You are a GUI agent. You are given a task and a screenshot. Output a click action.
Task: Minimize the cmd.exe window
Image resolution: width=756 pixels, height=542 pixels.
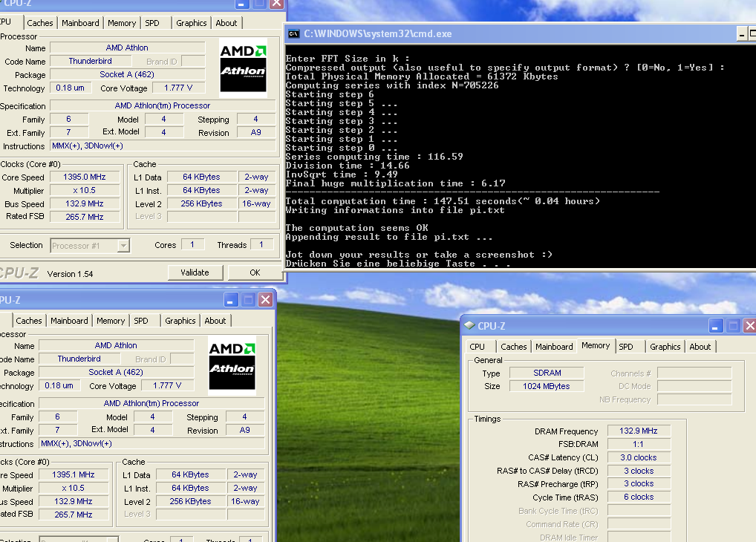click(742, 33)
